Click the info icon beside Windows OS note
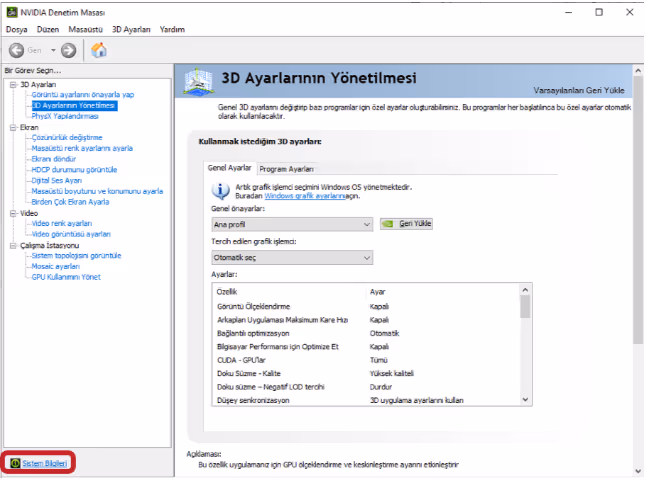The width and height of the screenshot is (646, 480). click(x=220, y=191)
